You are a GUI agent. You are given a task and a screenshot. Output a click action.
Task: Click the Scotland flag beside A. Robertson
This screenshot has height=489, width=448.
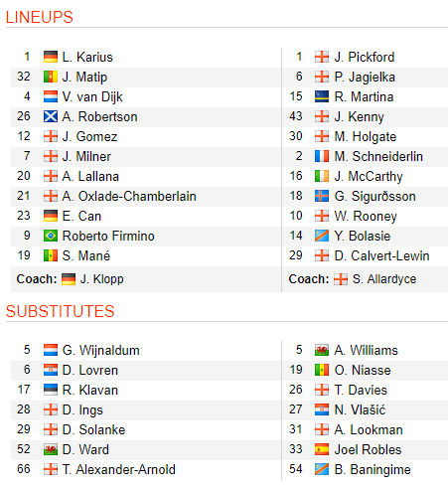point(51,116)
